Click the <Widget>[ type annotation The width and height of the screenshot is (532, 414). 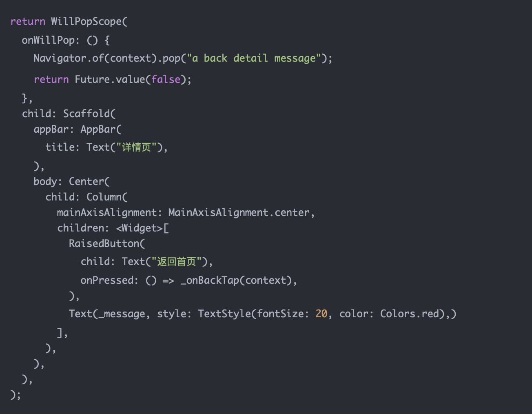point(142,228)
